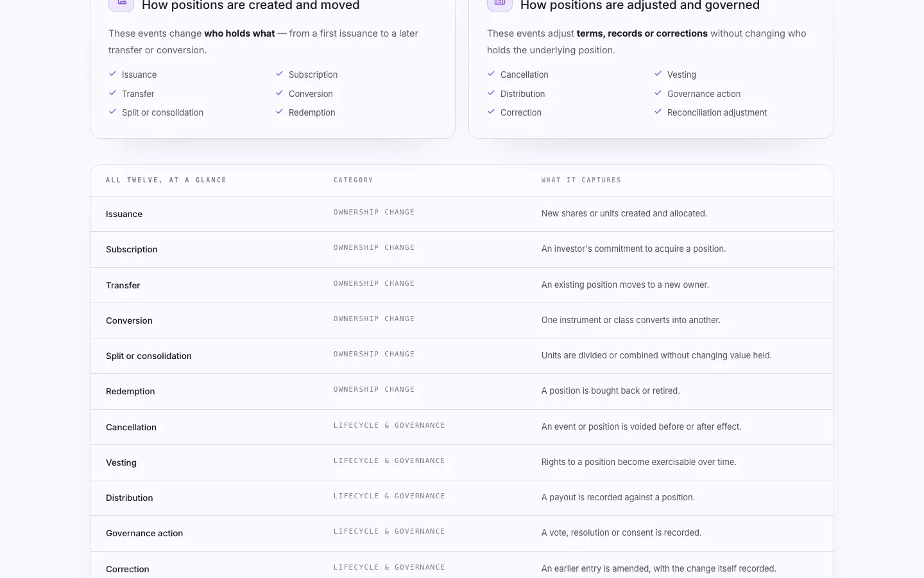Click the checkmark next to Governance action item

pyautogui.click(x=658, y=93)
